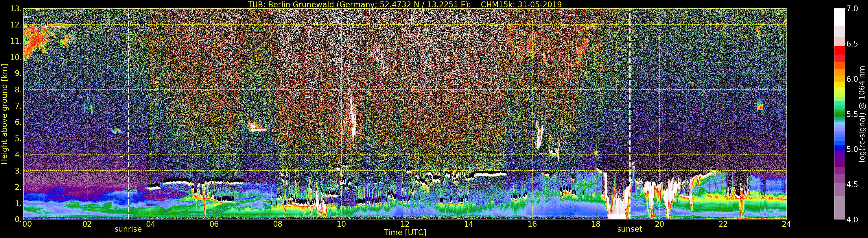The height and width of the screenshot is (238, 868).
Task: Pick the "10" time axis tick label
Action: [x=341, y=224]
